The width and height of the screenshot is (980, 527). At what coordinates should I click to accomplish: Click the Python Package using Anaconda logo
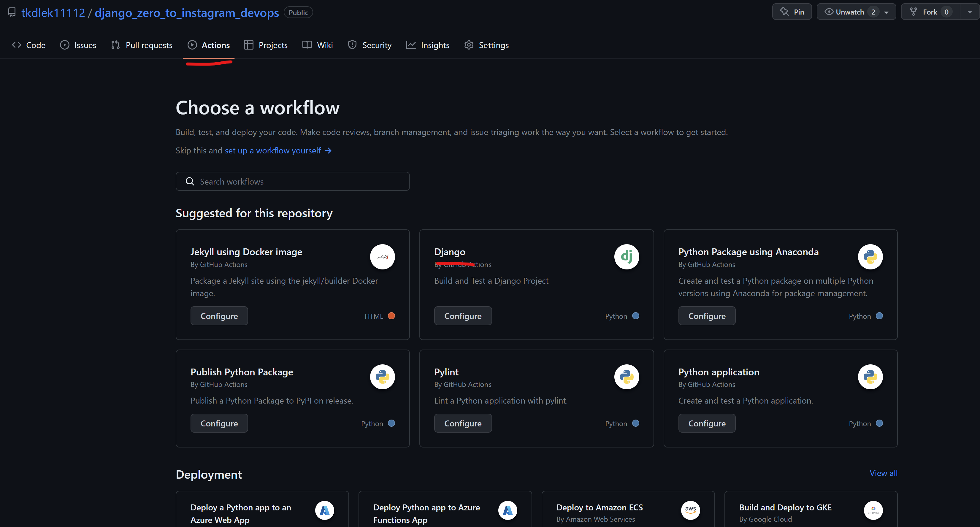click(x=870, y=257)
